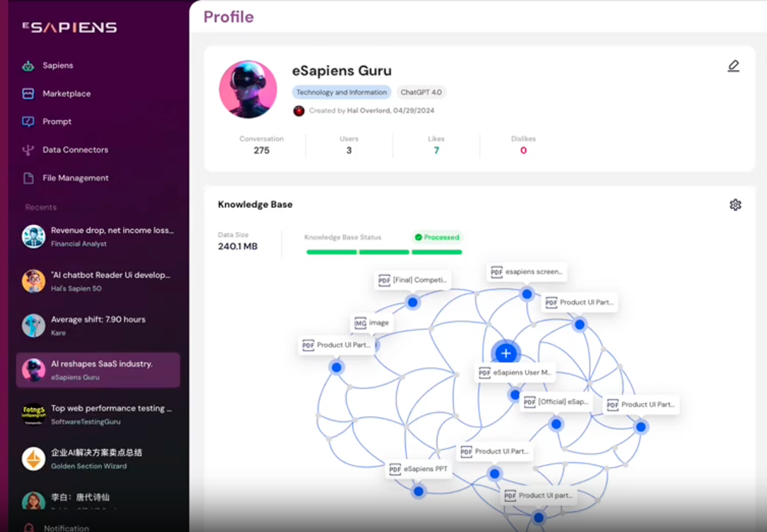Click the Conversation count '275'
This screenshot has height=532, width=767.
tap(262, 150)
